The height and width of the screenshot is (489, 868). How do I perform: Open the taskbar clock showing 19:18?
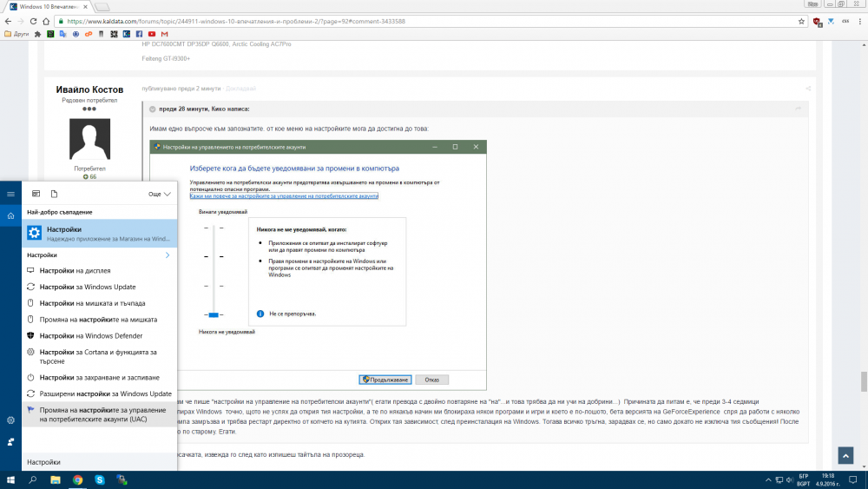click(827, 479)
